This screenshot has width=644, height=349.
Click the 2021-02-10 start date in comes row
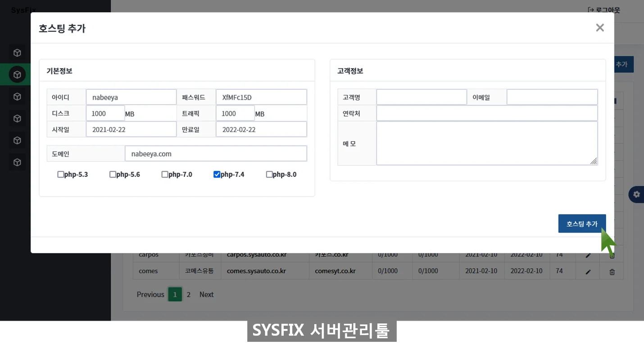click(x=481, y=271)
